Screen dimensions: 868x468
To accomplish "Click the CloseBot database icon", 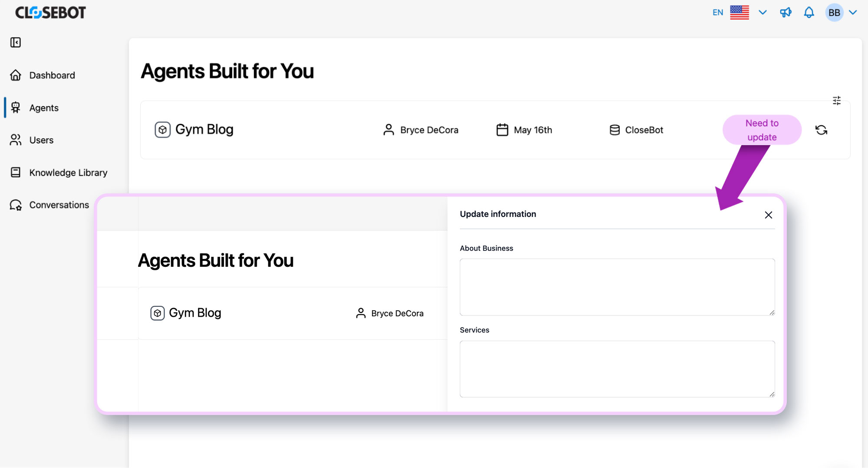I will pos(614,130).
